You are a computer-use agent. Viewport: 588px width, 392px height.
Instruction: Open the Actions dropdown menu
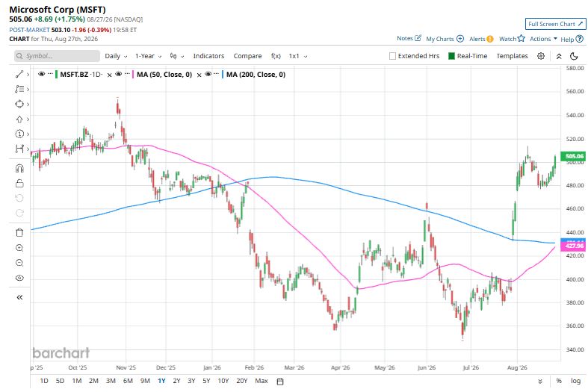[543, 39]
